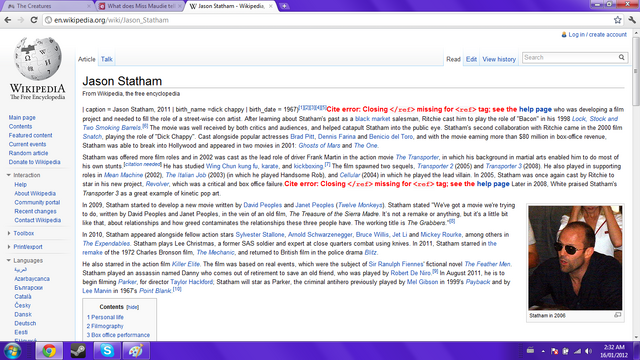Open the Community portal link
Image resolution: width=640 pixels, height=360 pixels.
coord(37,202)
